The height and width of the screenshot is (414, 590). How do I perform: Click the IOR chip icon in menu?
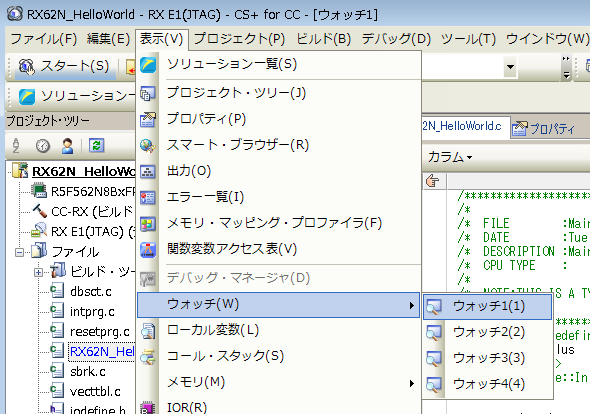pyautogui.click(x=148, y=408)
